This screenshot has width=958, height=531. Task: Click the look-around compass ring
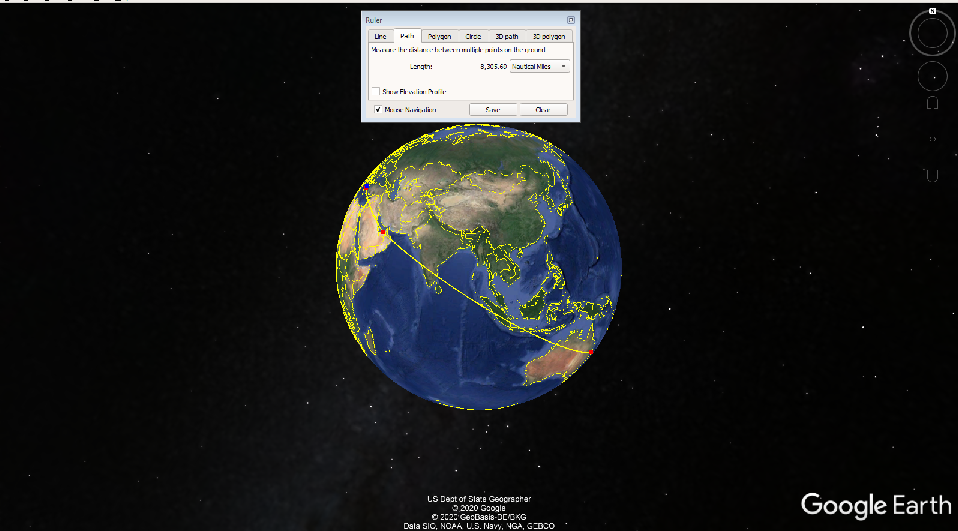click(932, 33)
